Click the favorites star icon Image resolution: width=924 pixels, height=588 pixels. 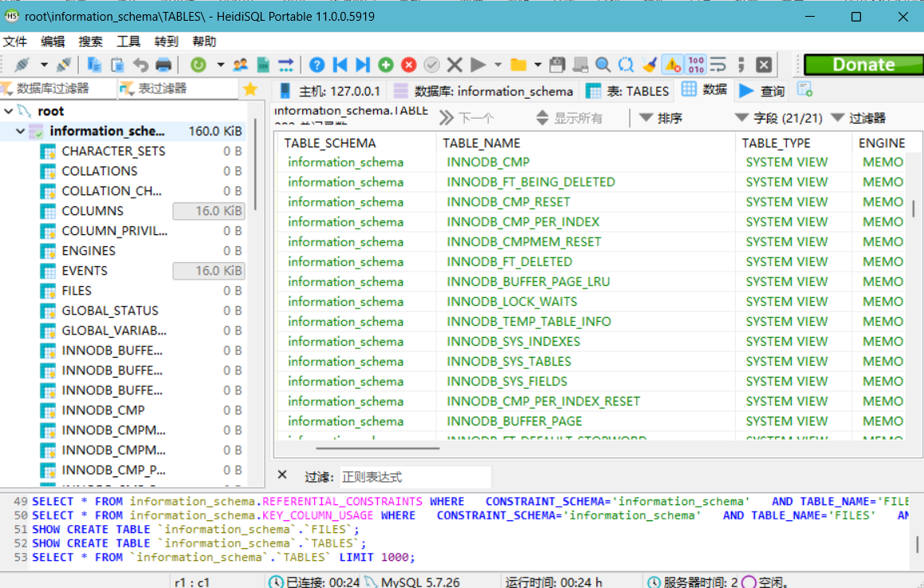tap(250, 89)
